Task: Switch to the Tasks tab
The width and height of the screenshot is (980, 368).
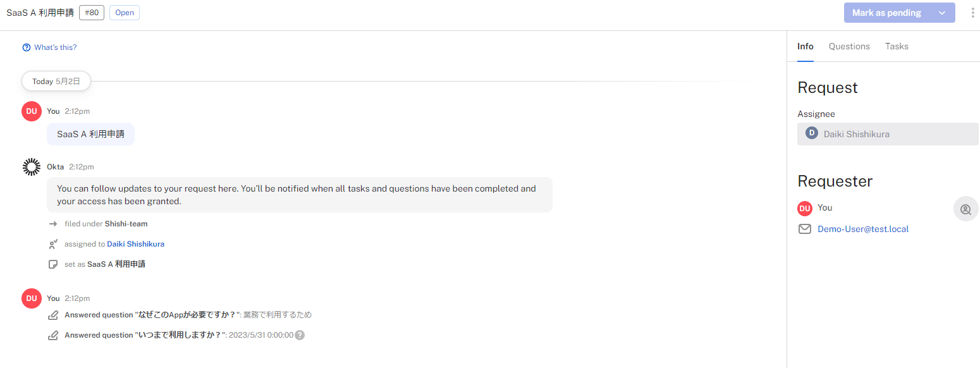Action: click(897, 46)
